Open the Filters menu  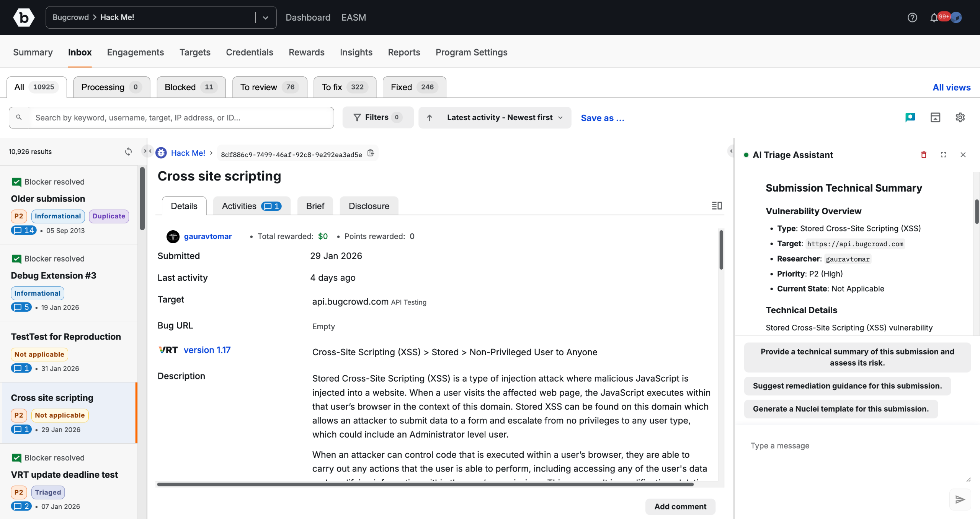pyautogui.click(x=377, y=117)
